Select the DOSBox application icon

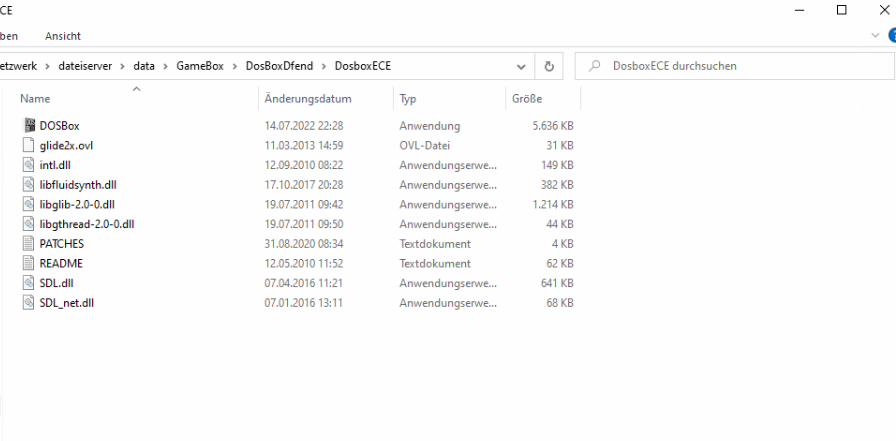29,126
